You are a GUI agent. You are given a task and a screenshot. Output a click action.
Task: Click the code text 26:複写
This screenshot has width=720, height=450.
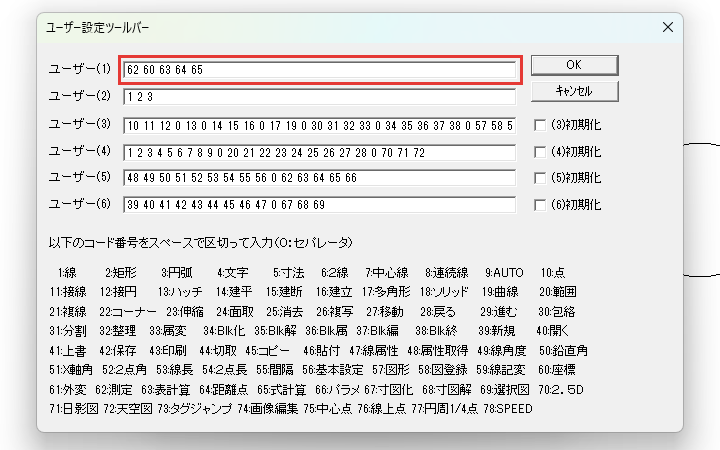335,312
